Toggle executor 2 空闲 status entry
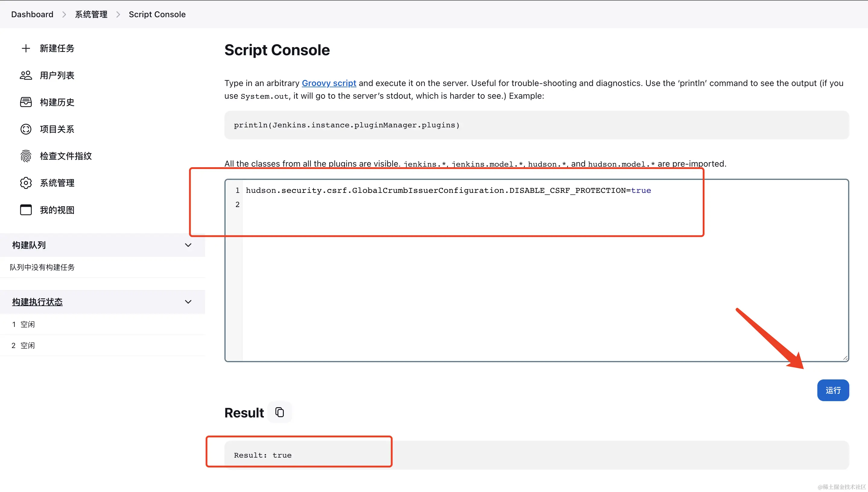Screen dimensions: 868x492 (23, 345)
